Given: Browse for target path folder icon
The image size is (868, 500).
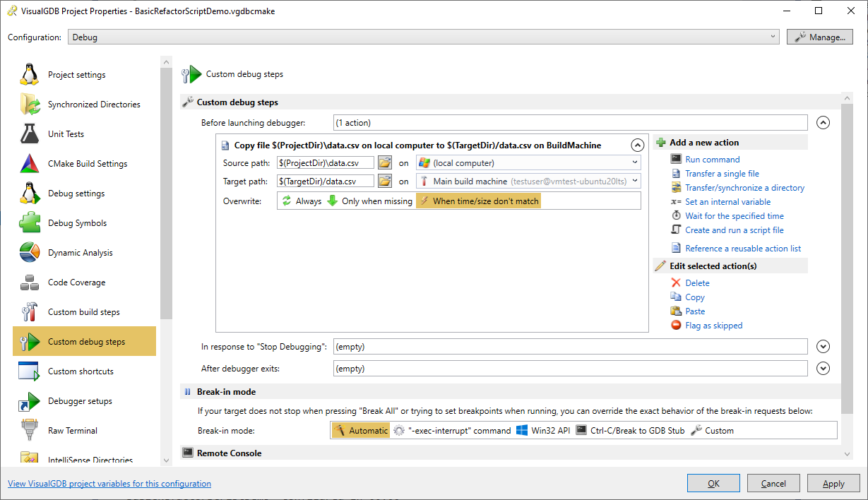Looking at the screenshot, I should click(385, 181).
